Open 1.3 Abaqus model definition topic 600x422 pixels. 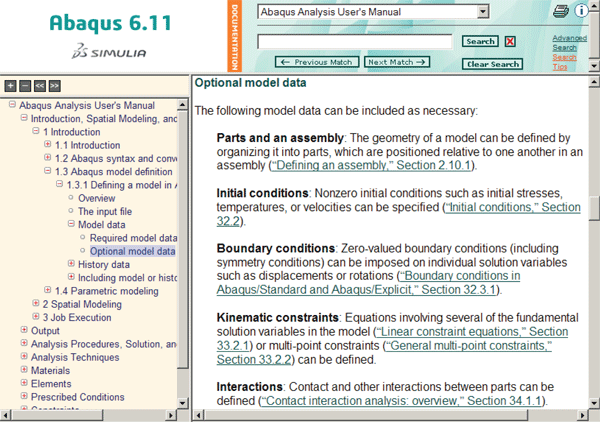(114, 172)
